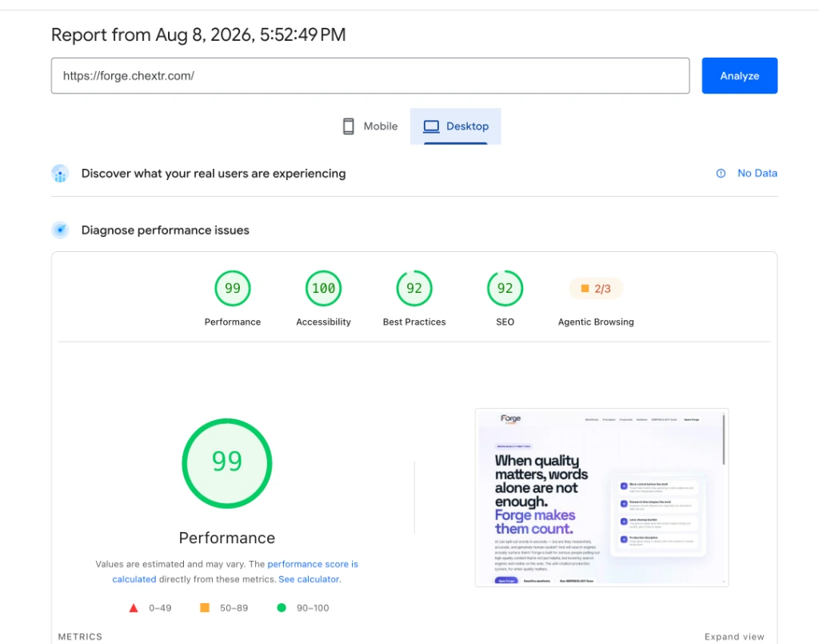This screenshot has width=819, height=644.
Task: Click the red triangle 0–49 legend icon
Action: click(134, 608)
